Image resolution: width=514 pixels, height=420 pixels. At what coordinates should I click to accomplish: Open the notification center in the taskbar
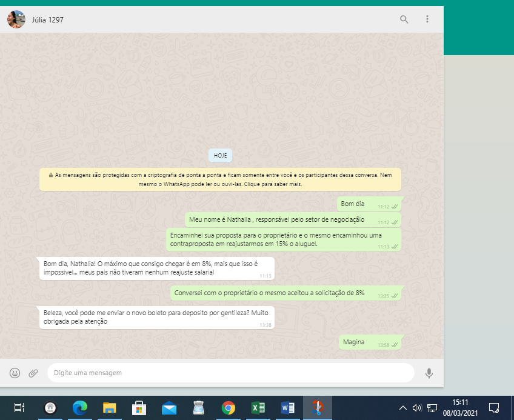[x=494, y=408]
